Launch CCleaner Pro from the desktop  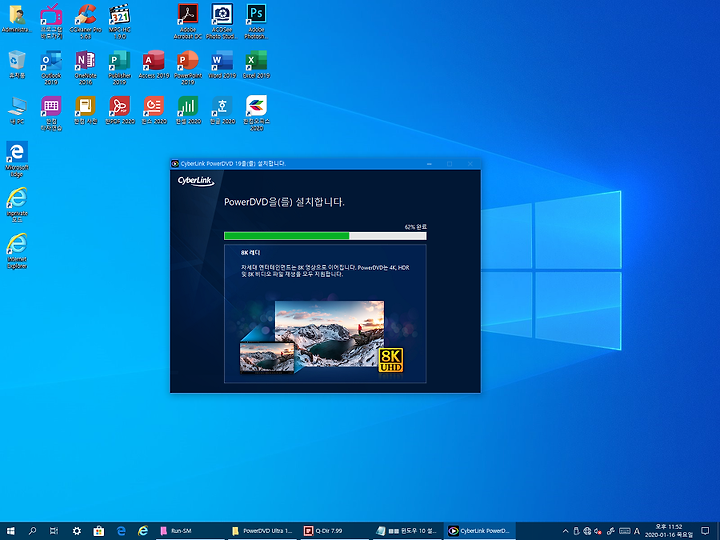(85, 21)
